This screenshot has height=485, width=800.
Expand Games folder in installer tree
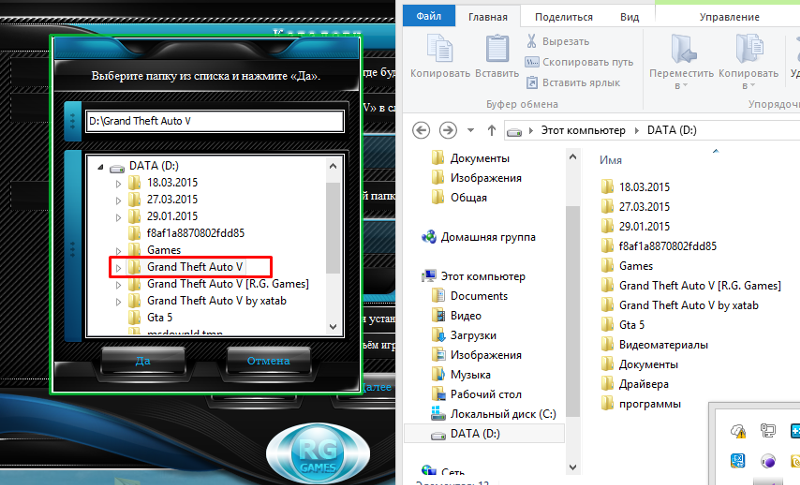click(118, 251)
